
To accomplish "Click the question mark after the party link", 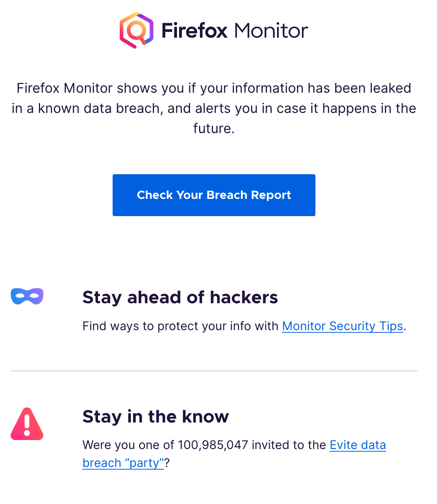I will coord(167,463).
